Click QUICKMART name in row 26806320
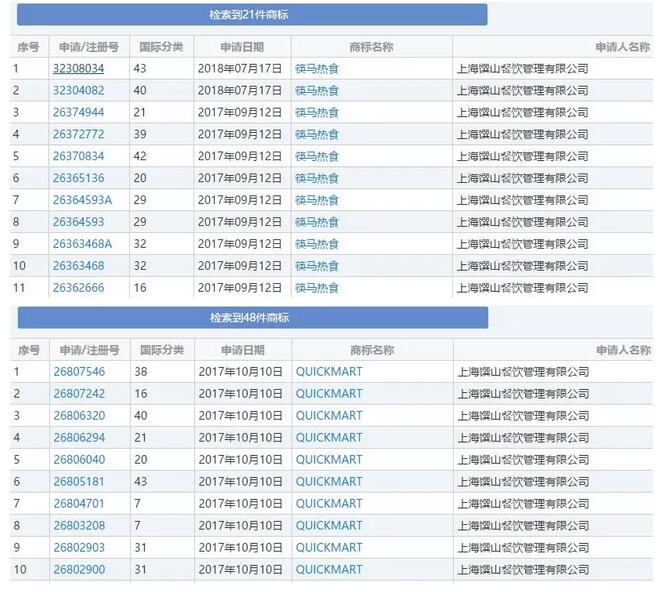Screen dimensions: 669x592 click(329, 416)
